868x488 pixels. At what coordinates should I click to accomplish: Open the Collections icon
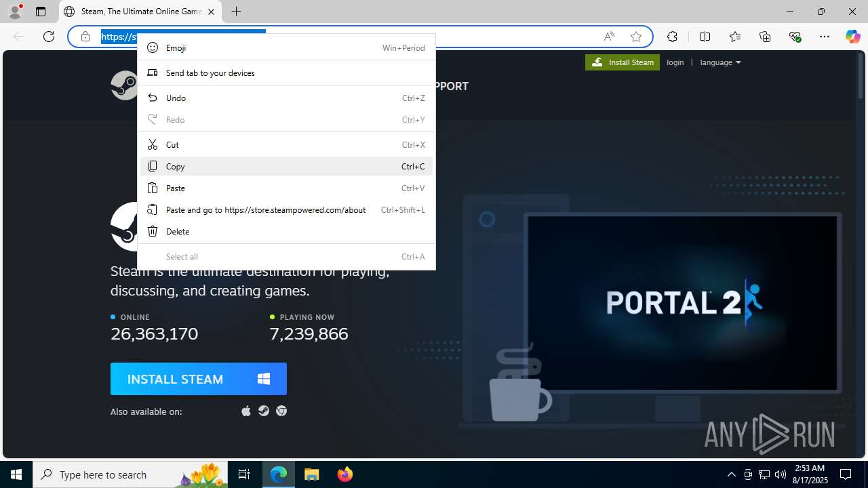(765, 37)
